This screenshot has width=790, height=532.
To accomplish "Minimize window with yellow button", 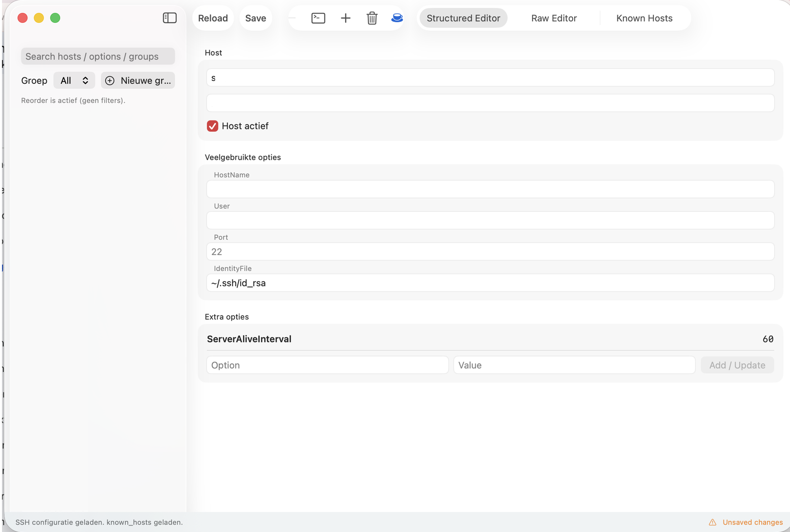I will tap(39, 18).
